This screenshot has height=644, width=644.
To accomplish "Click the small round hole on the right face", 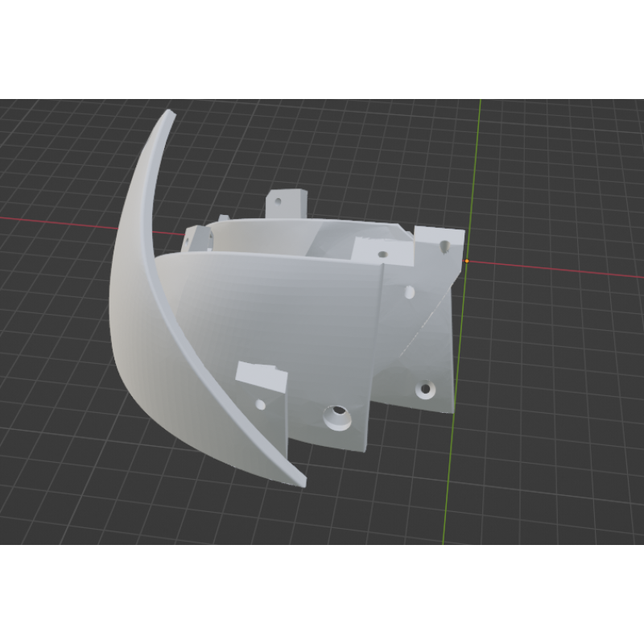I will coord(408,291).
